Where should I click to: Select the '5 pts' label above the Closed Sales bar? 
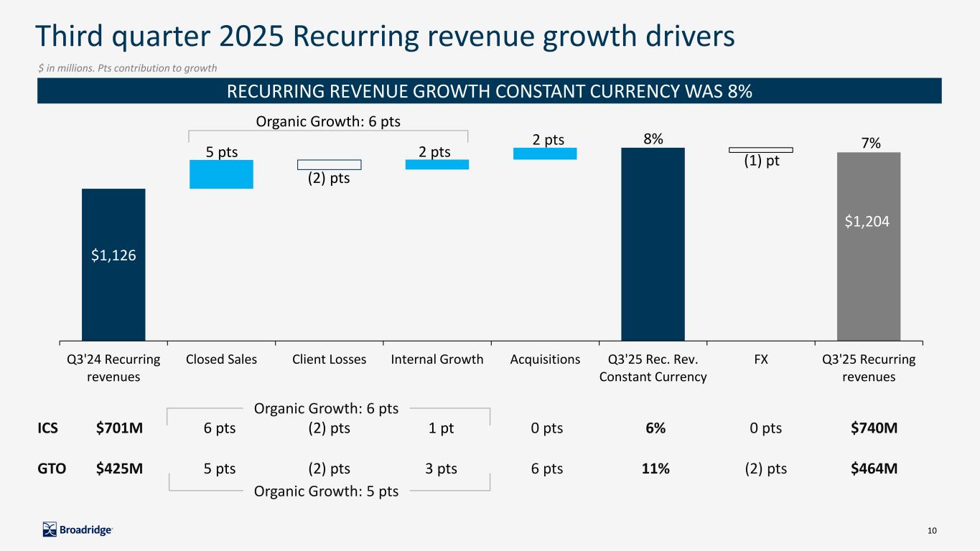click(x=222, y=152)
